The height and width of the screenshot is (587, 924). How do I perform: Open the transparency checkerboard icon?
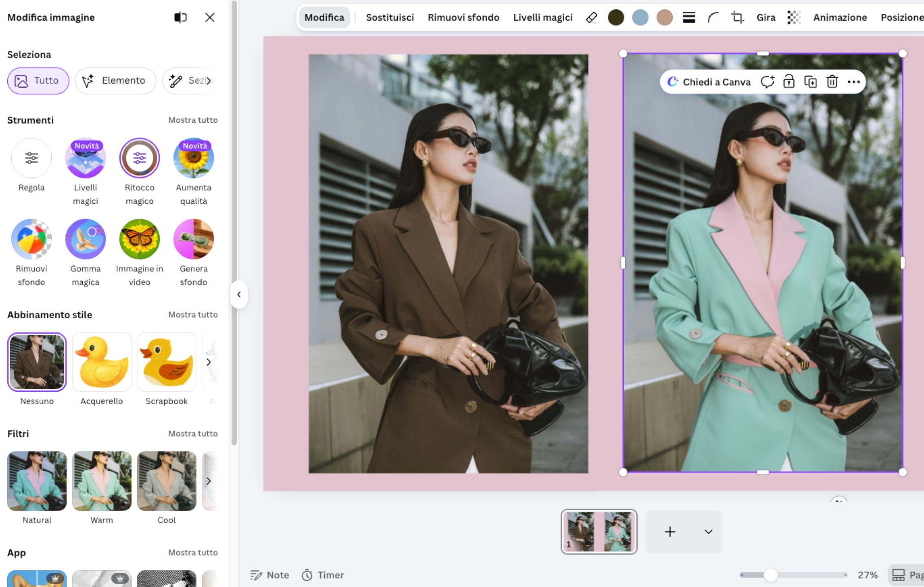794,18
